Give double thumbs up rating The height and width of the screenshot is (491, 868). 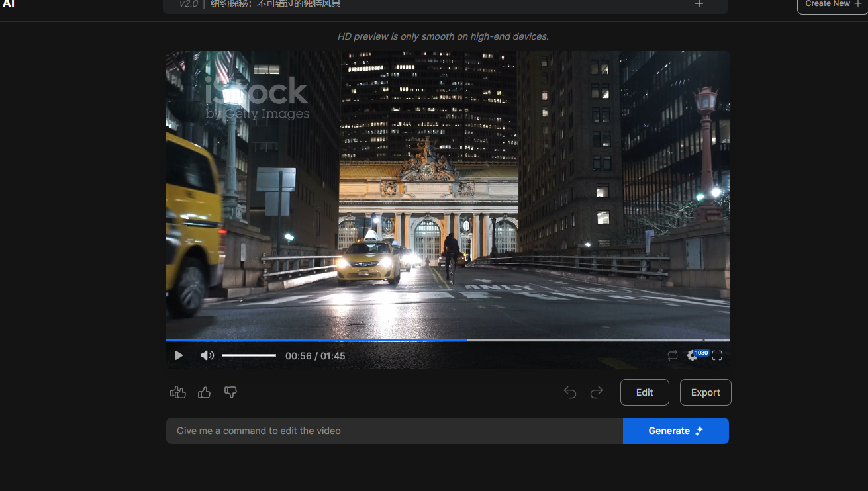click(178, 392)
